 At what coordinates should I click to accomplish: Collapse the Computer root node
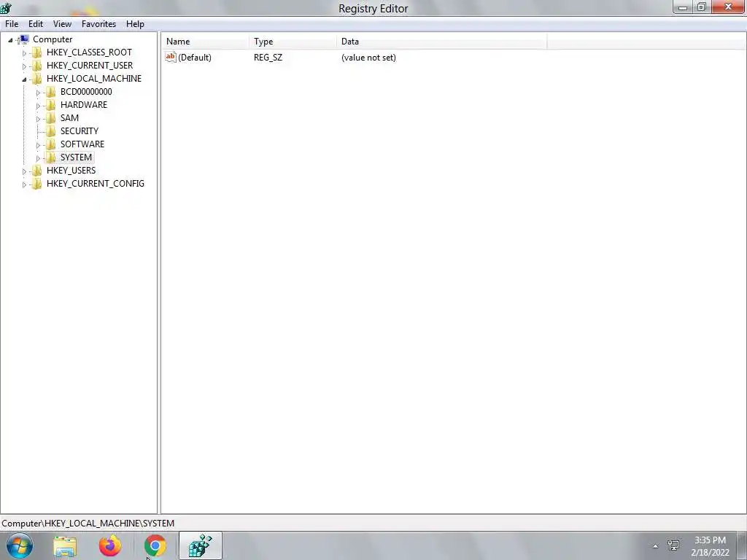[x=10, y=40]
